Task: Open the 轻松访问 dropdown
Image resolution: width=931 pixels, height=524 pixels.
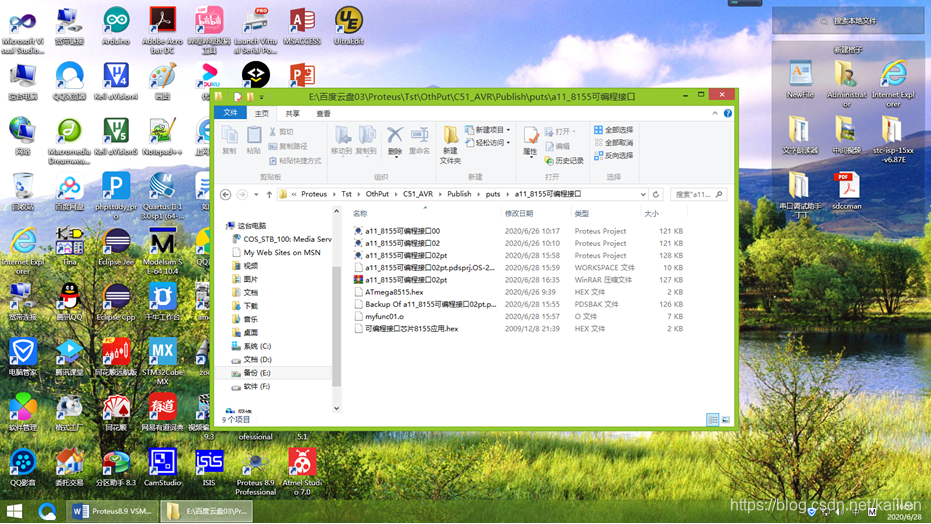Action: click(487, 142)
